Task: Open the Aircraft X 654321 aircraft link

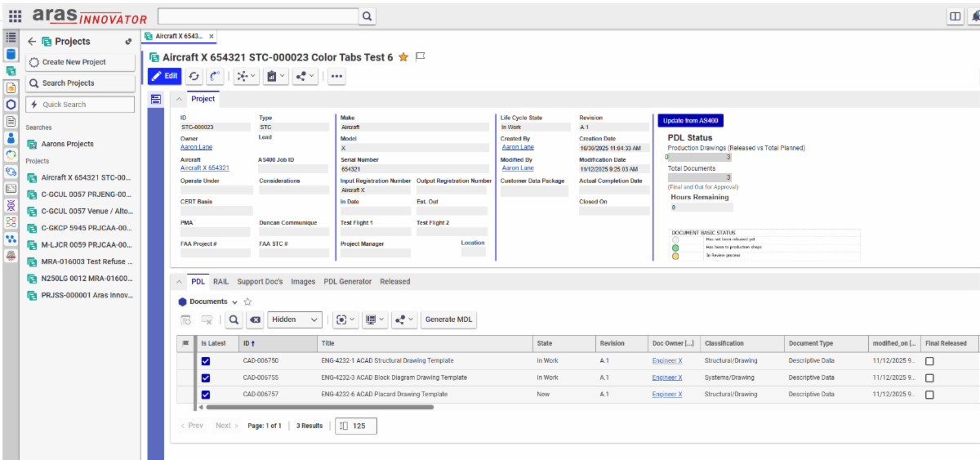Action: 205,168
